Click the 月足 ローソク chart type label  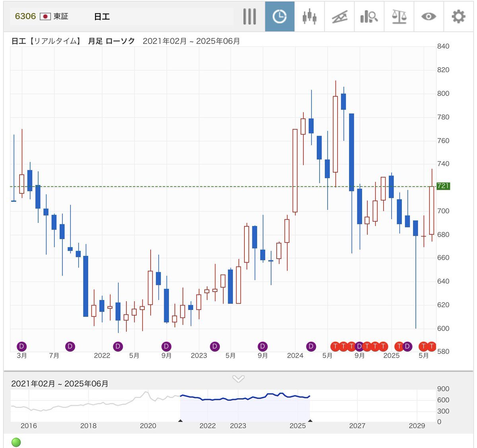click(111, 41)
